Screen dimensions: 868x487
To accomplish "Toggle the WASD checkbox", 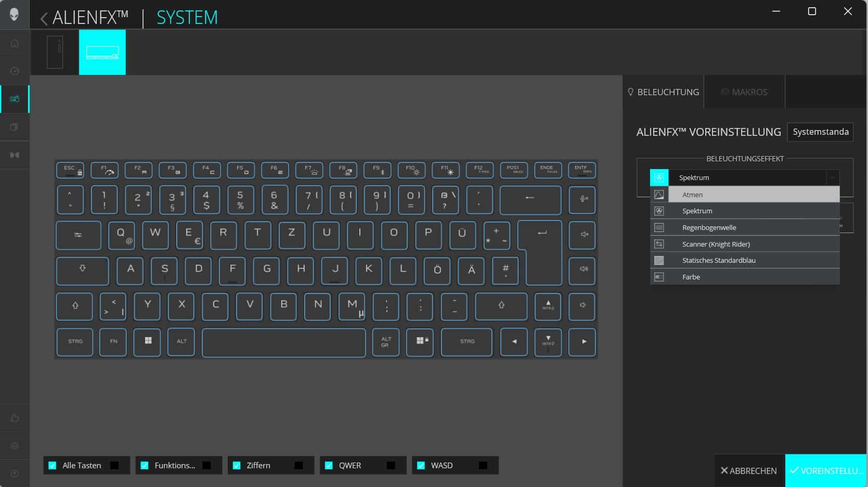I will 421,466.
